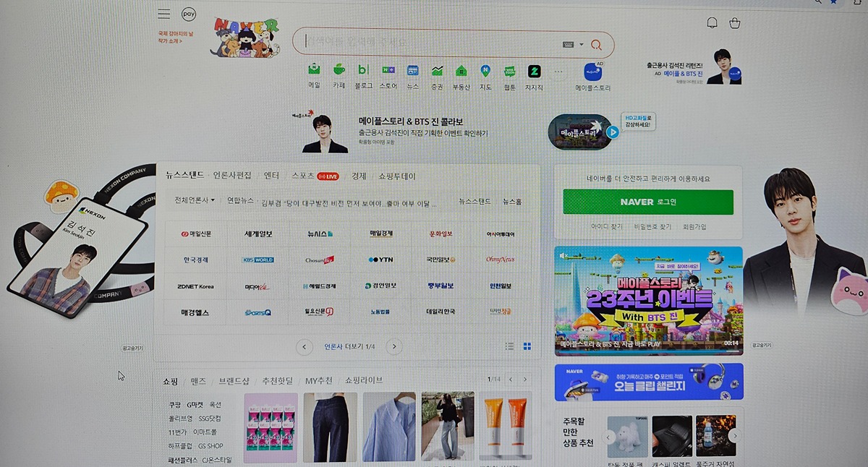Switch newsstand to grid tile view
The height and width of the screenshot is (467, 868).
527,347
